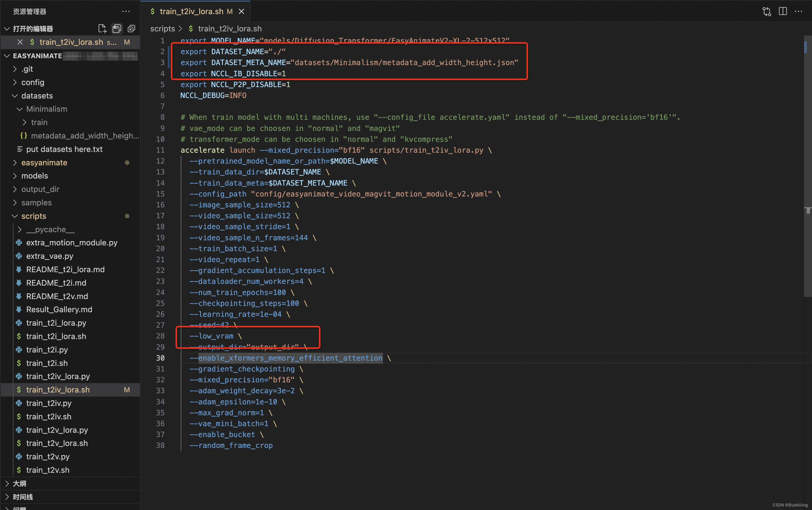The height and width of the screenshot is (510, 812).
Task: Close the train_t2iv_lora.sh editor tab
Action: (241, 11)
